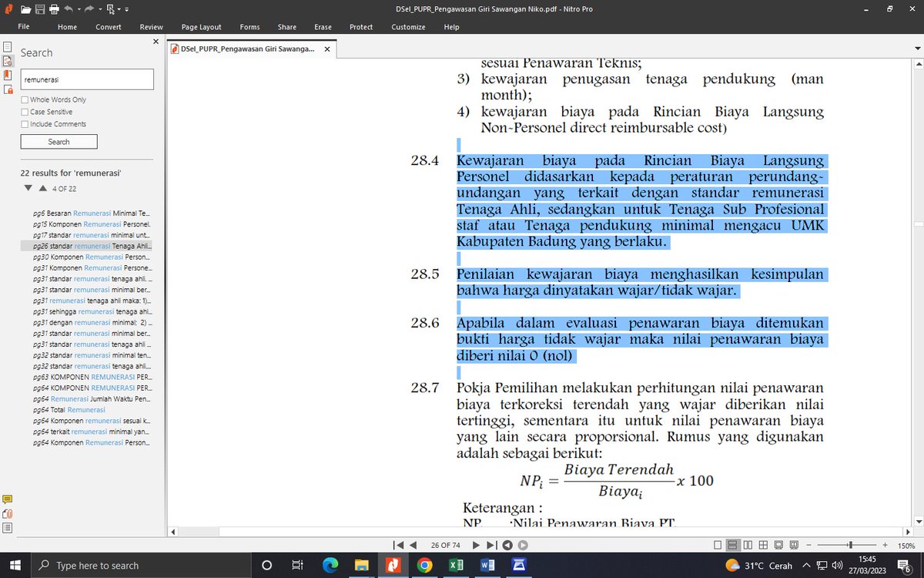The height and width of the screenshot is (578, 924).
Task: Switch to single page view icon
Action: (718, 545)
